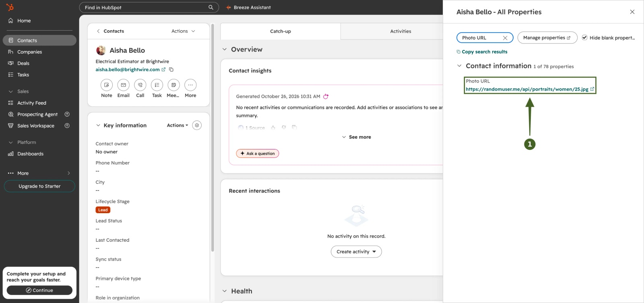Collapse the Key information section
The image size is (644, 303).
[x=98, y=125]
